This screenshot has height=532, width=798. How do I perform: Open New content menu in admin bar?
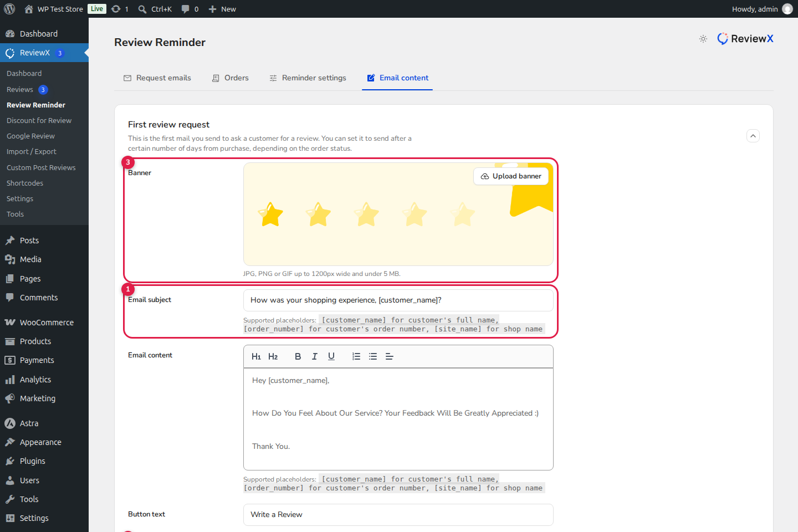pyautogui.click(x=222, y=9)
